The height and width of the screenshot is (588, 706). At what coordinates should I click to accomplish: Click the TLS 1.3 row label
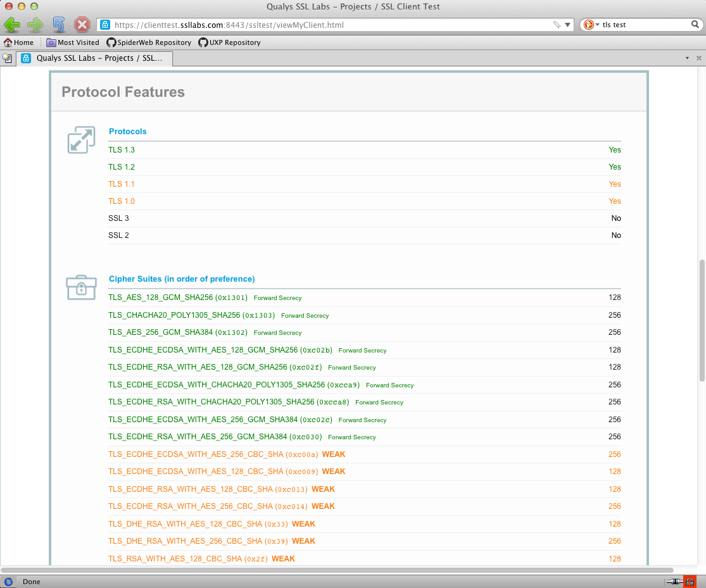[121, 150]
